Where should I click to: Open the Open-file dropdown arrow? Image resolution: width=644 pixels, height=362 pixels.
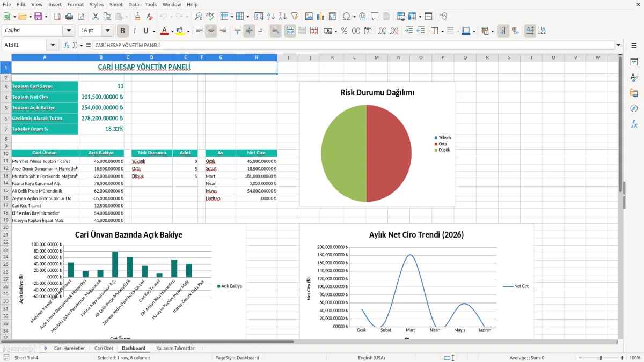point(30,17)
